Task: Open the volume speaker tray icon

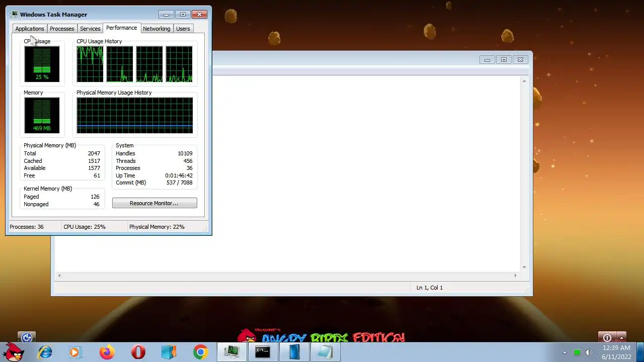Action: (589, 352)
